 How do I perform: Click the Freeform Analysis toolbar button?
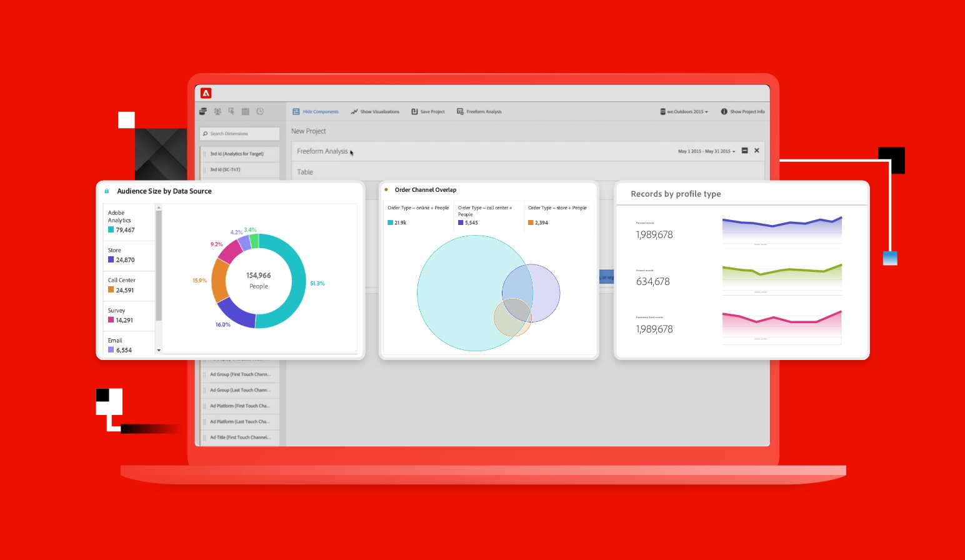[479, 111]
